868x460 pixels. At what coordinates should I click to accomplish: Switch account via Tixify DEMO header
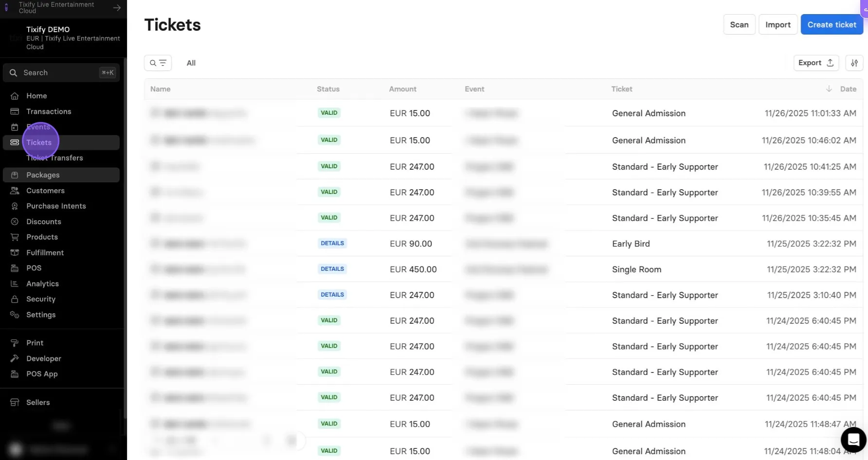click(x=63, y=38)
